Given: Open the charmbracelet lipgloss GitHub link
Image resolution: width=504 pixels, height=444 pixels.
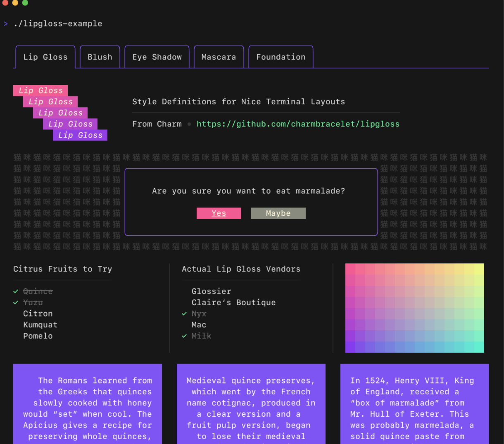Looking at the screenshot, I should 298,124.
